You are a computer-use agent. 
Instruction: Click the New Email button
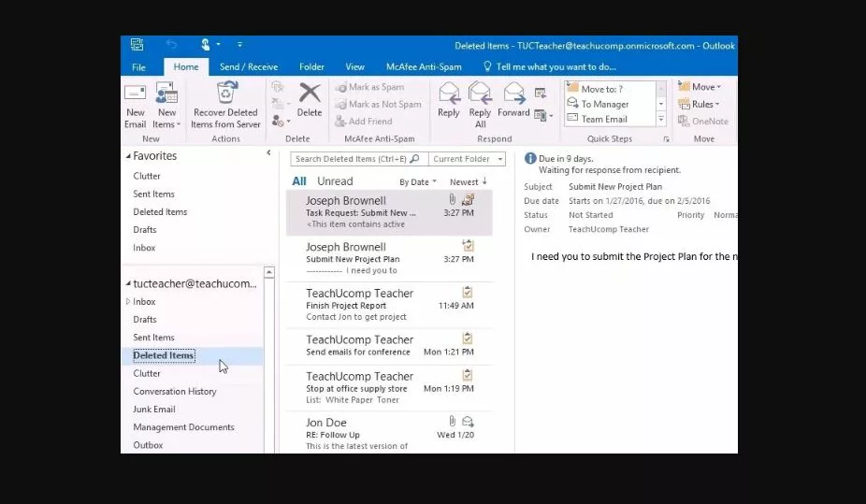click(x=135, y=107)
